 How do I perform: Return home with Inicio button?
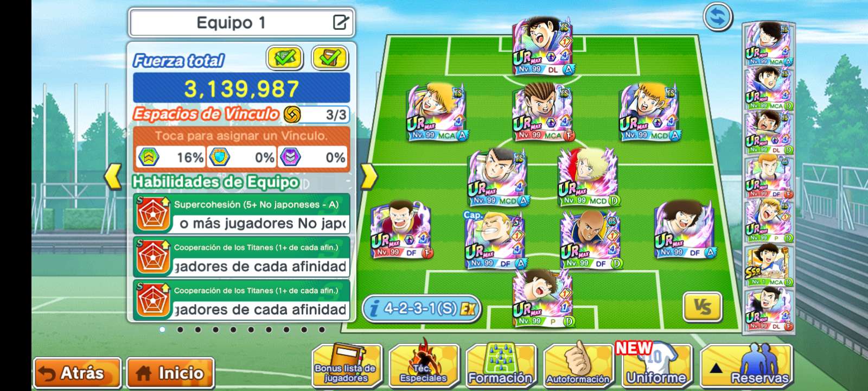[x=170, y=373]
